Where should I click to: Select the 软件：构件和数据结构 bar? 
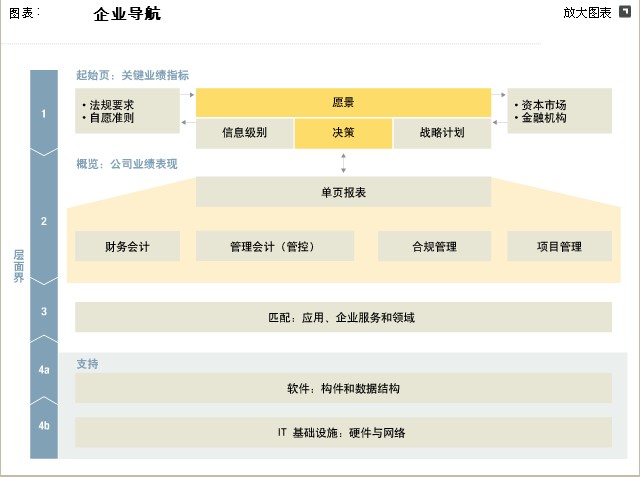pyautogui.click(x=343, y=388)
